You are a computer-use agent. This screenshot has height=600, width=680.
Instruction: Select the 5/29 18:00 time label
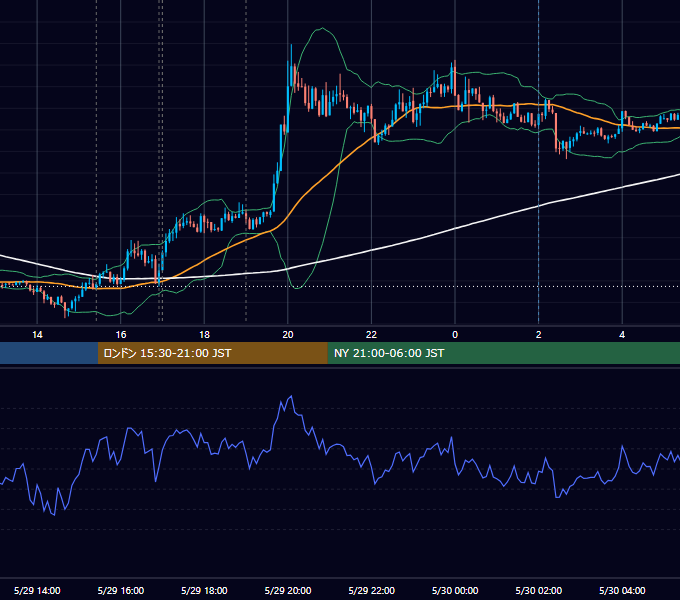(x=204, y=590)
